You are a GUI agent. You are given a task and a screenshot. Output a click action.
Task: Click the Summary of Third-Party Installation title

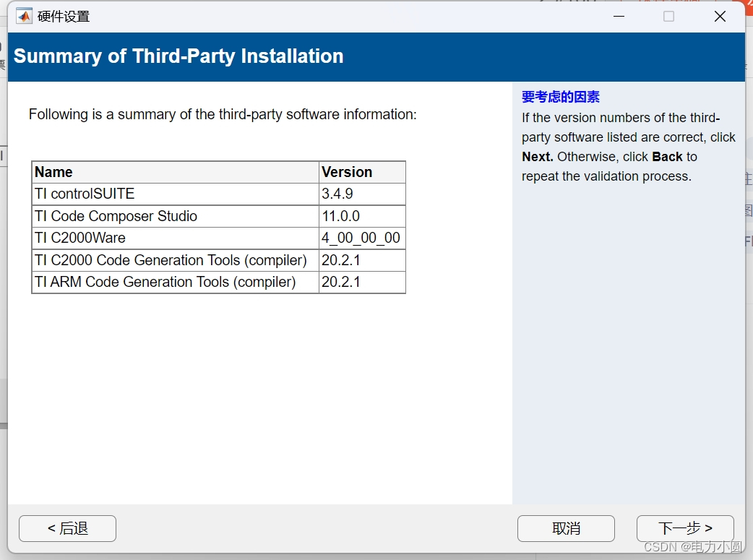178,56
